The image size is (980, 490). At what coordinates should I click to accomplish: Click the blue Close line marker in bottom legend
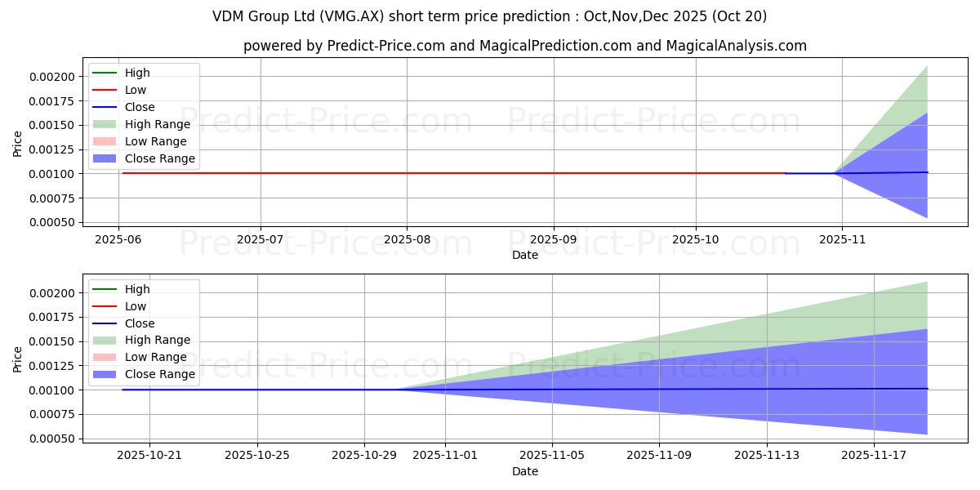(x=105, y=323)
